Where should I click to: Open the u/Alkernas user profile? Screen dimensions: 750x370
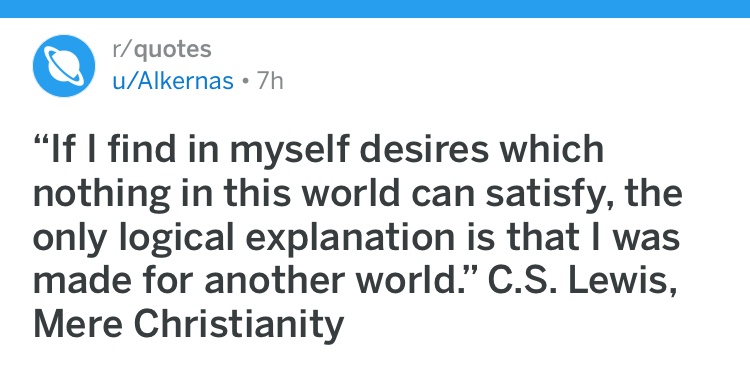[173, 81]
